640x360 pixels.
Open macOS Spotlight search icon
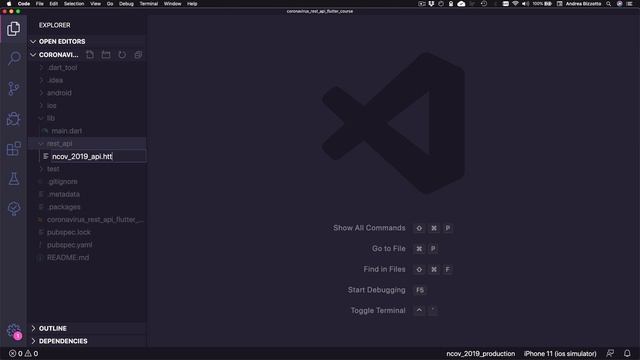tap(608, 4)
